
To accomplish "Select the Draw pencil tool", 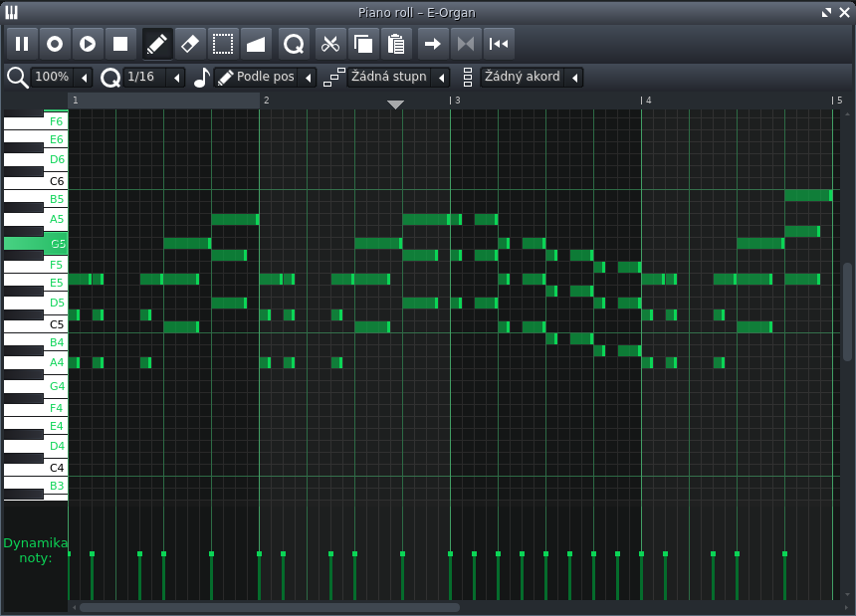I will click(x=157, y=44).
